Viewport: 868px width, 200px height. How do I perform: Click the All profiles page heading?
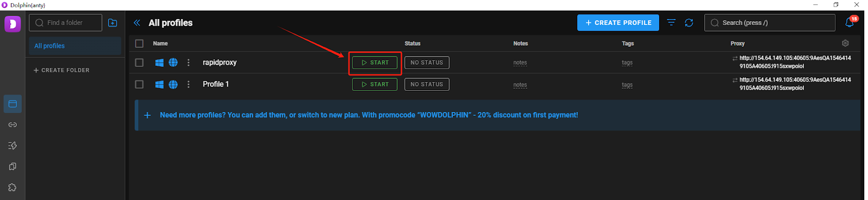(x=170, y=23)
